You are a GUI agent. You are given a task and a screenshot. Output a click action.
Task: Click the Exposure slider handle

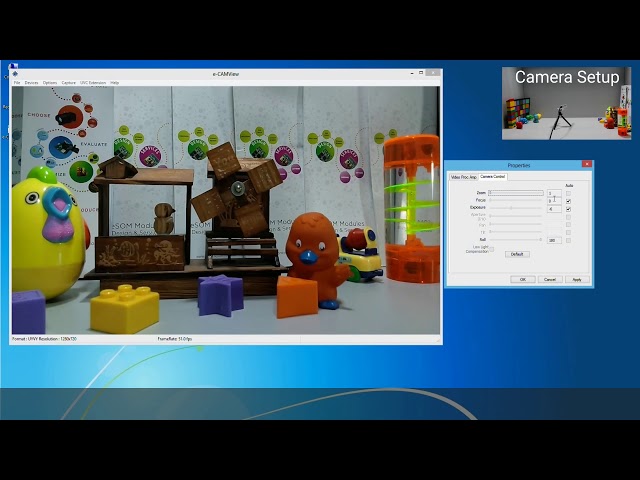[511, 208]
